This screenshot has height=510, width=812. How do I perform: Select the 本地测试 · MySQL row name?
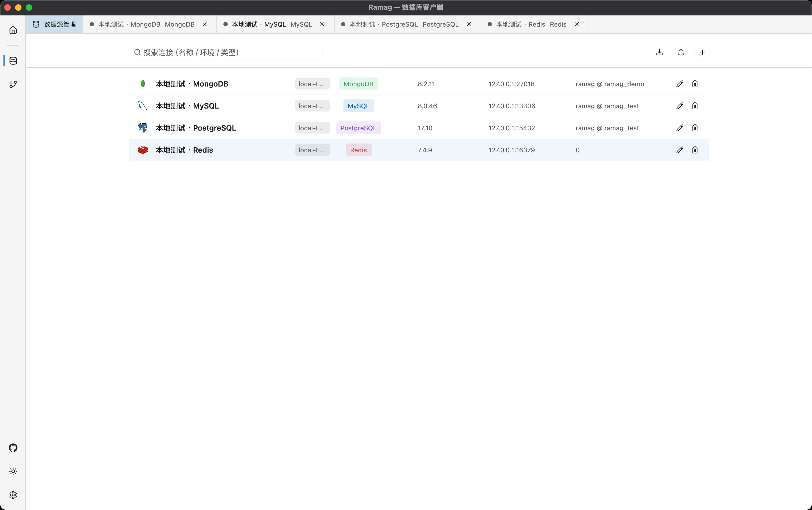coord(187,106)
